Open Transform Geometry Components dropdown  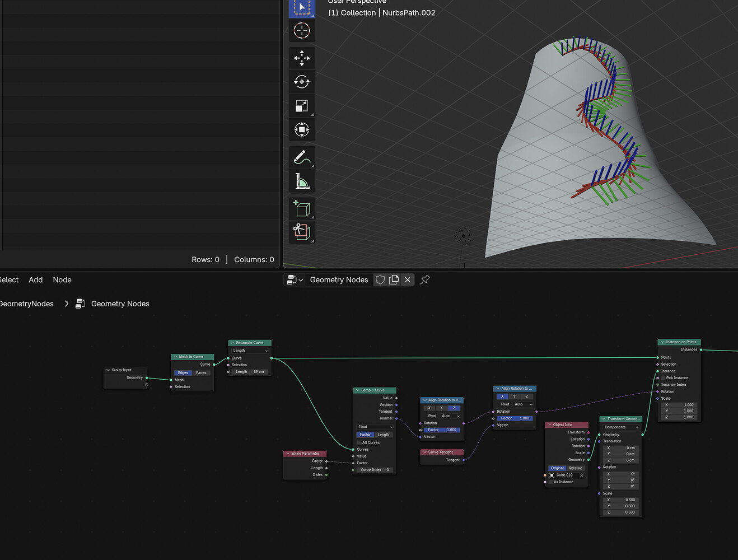coord(621,427)
